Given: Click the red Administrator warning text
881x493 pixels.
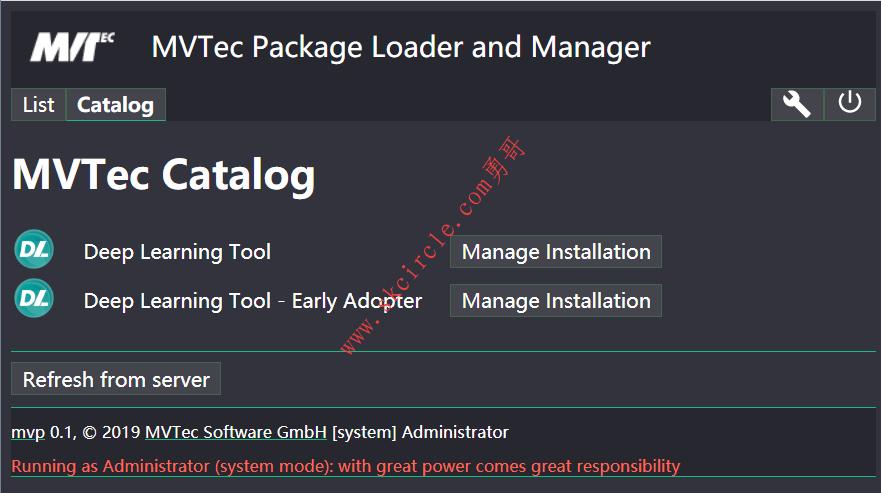Looking at the screenshot, I should (346, 466).
